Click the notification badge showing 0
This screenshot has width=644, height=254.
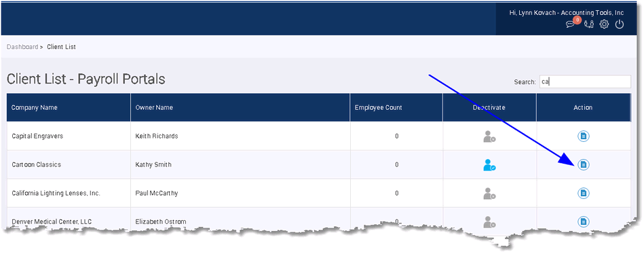(x=577, y=20)
